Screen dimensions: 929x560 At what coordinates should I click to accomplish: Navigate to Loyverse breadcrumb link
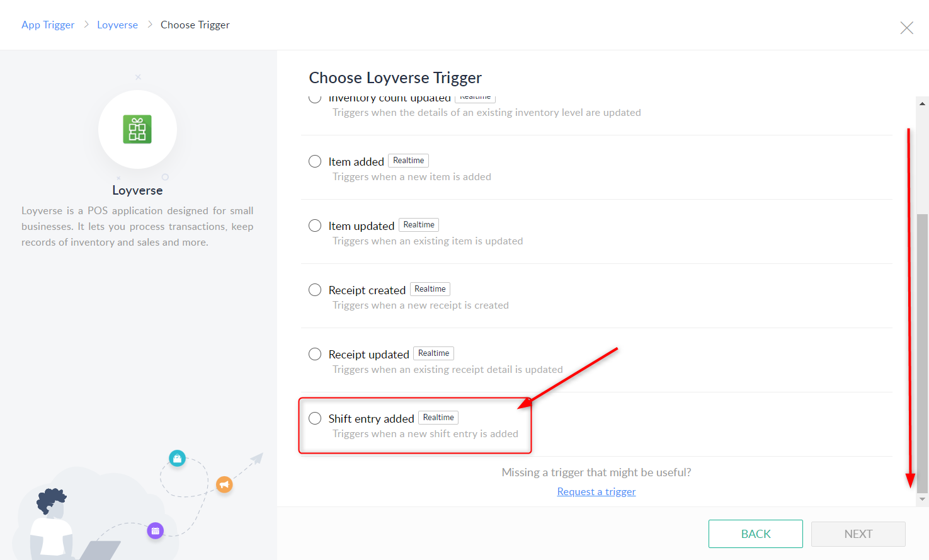(117, 25)
